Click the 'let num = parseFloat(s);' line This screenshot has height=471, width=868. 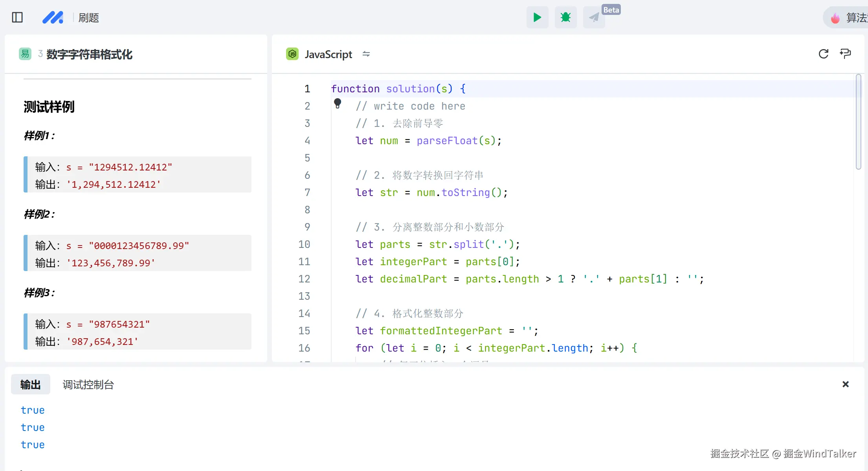tap(429, 141)
